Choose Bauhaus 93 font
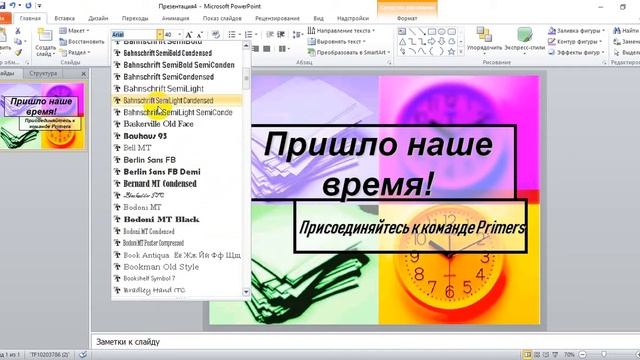 tap(177, 136)
